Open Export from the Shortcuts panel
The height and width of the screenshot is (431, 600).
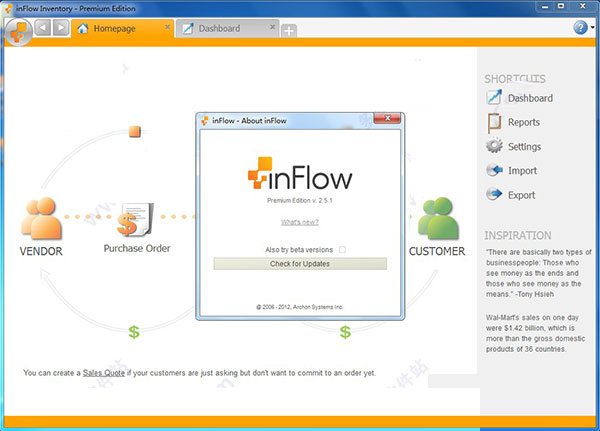(x=522, y=195)
